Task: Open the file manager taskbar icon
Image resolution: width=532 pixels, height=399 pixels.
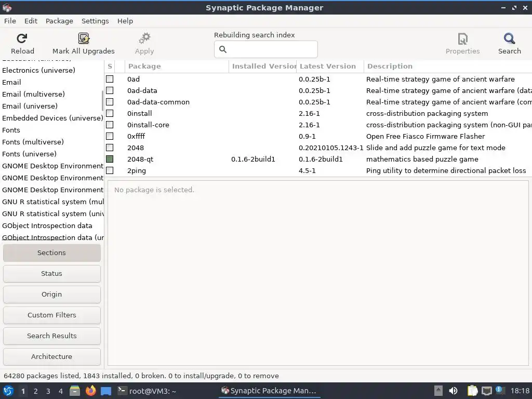Action: point(75,391)
